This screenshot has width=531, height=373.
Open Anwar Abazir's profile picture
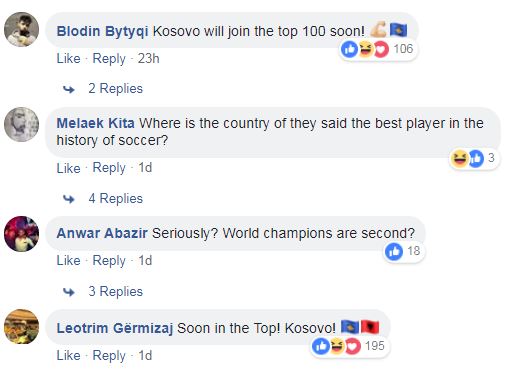click(21, 234)
